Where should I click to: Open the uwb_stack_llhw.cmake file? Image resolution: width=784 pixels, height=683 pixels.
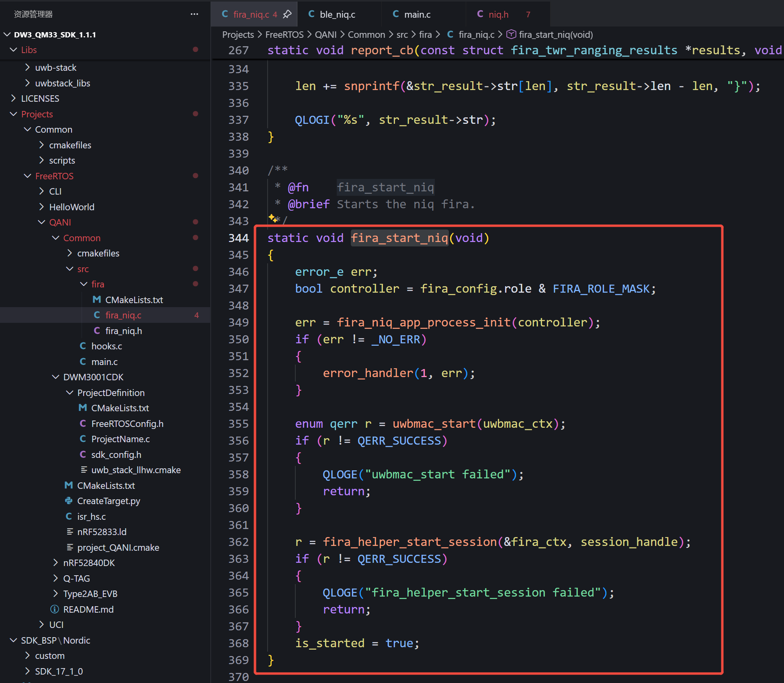(136, 470)
